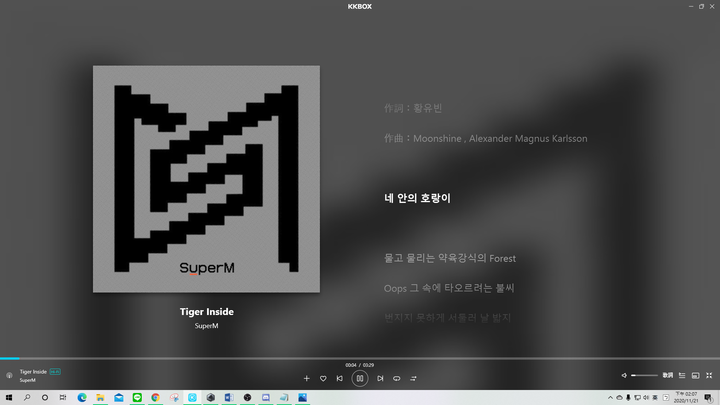Open Tiger Inside title under album cover
The height and width of the screenshot is (405, 720).
207,312
